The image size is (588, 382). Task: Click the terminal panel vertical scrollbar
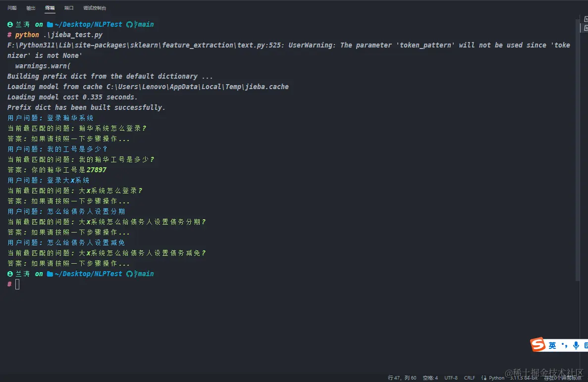(578, 150)
